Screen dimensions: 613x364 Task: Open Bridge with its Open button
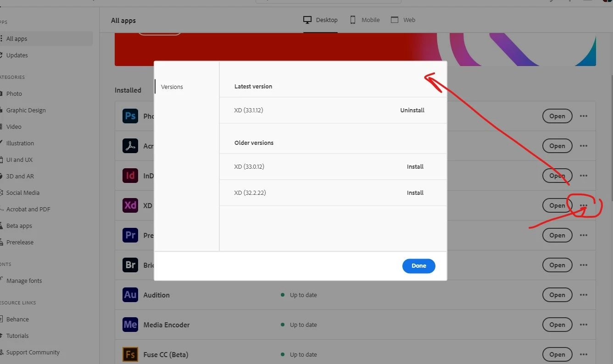tap(557, 265)
